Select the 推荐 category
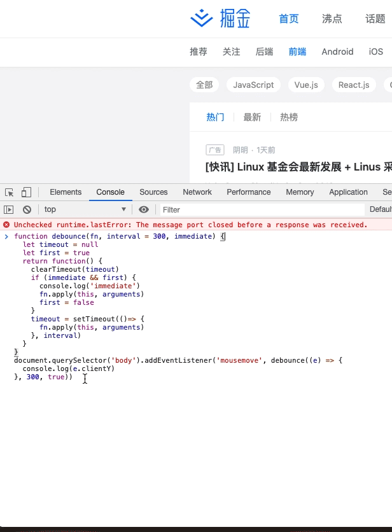The width and height of the screenshot is (392, 532). pyautogui.click(x=198, y=52)
